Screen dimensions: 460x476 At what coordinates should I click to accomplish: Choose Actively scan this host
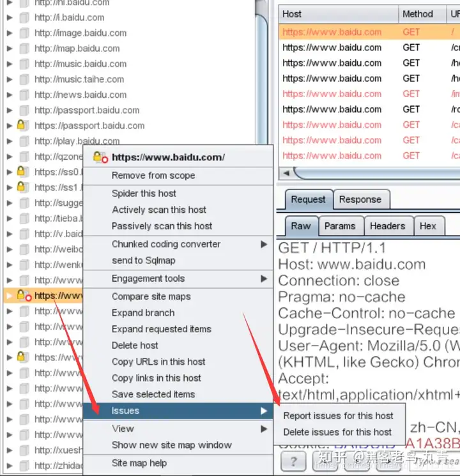[x=178, y=210]
